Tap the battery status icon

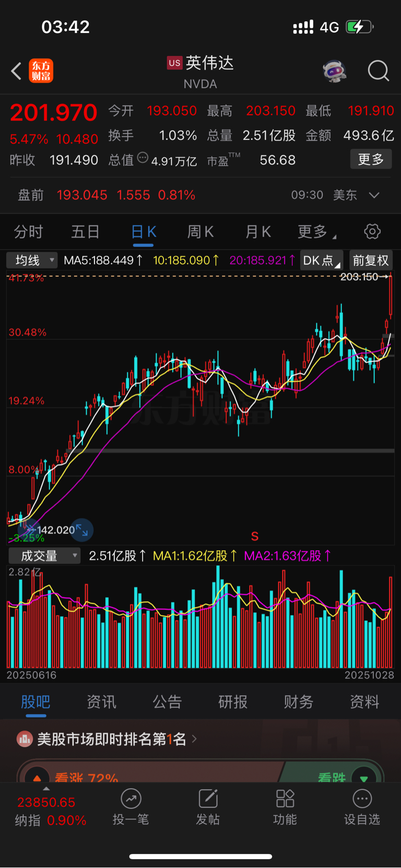tap(360, 27)
